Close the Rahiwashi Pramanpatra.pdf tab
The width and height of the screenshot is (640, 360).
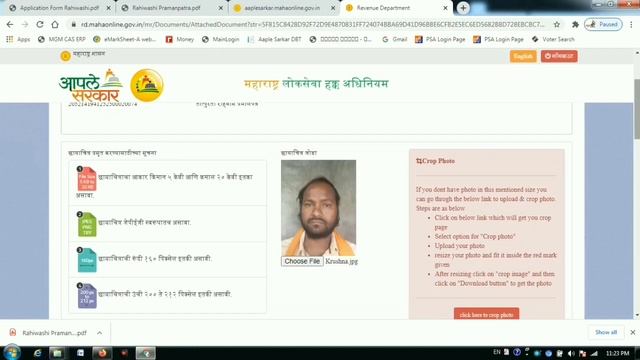tap(221, 8)
